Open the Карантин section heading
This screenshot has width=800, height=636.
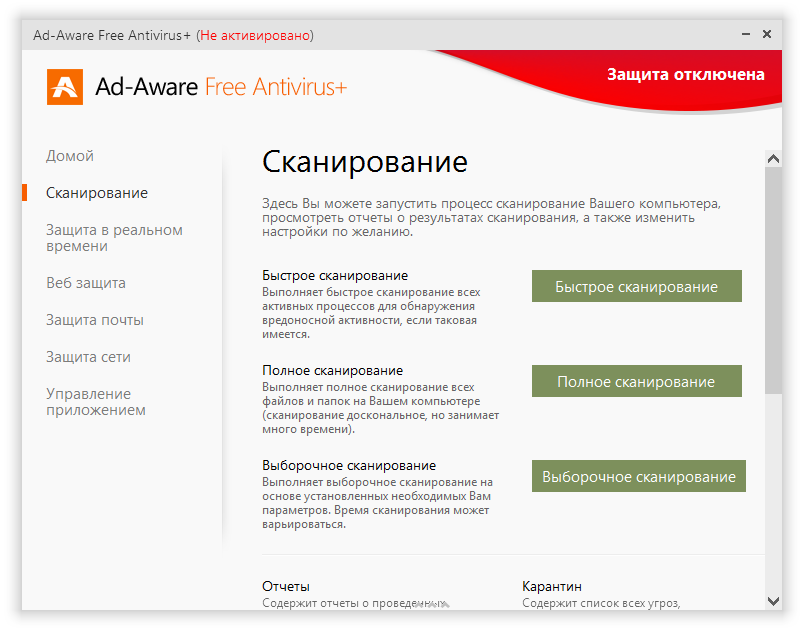coord(552,587)
